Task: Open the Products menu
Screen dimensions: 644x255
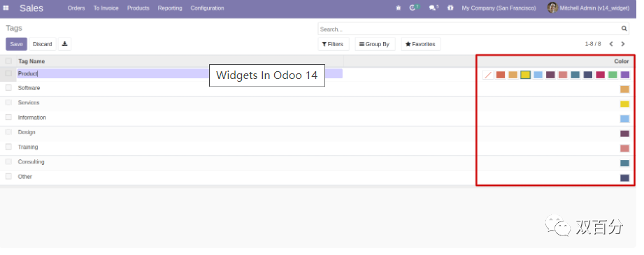Action: pos(138,8)
